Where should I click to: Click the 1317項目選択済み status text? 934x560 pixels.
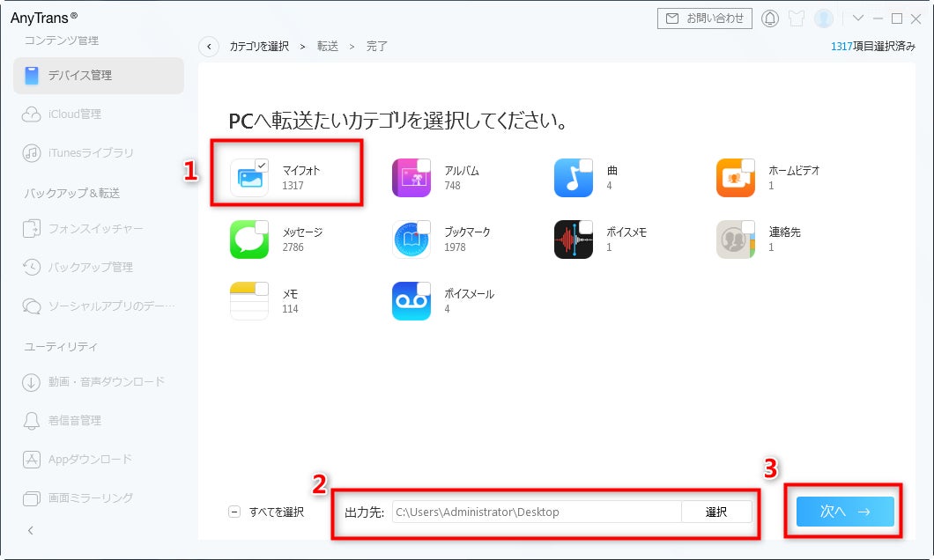(x=873, y=47)
